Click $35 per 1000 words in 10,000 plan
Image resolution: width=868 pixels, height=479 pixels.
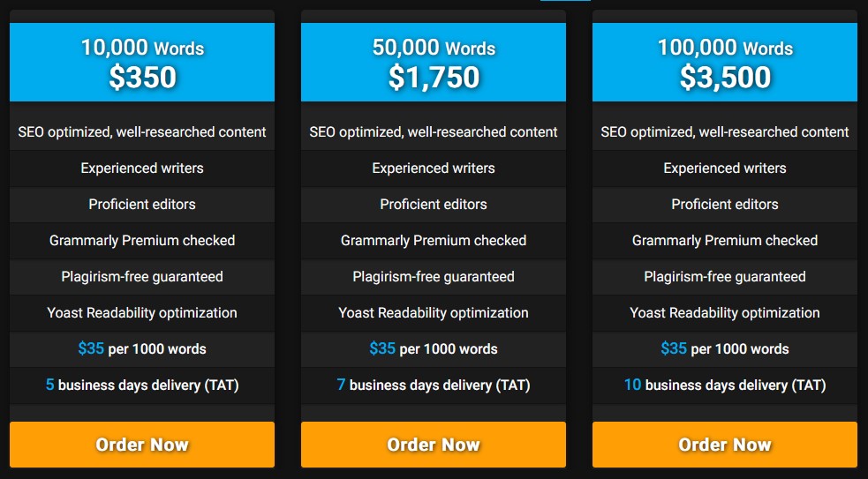(x=141, y=349)
